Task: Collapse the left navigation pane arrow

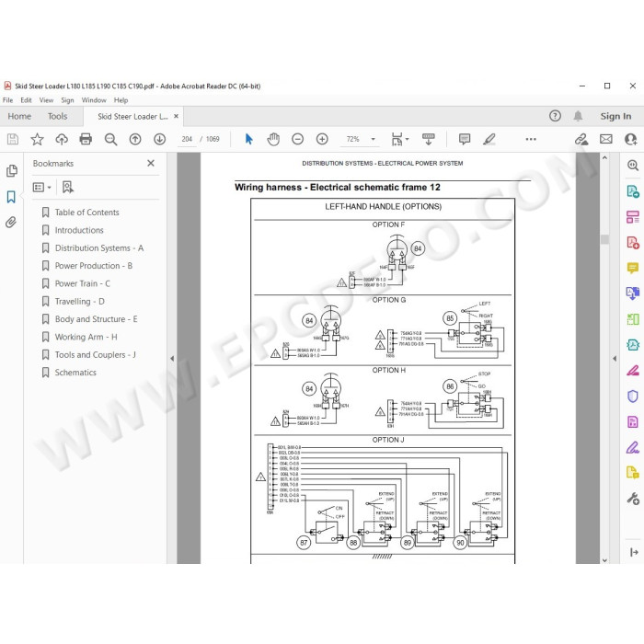Action: pos(172,359)
